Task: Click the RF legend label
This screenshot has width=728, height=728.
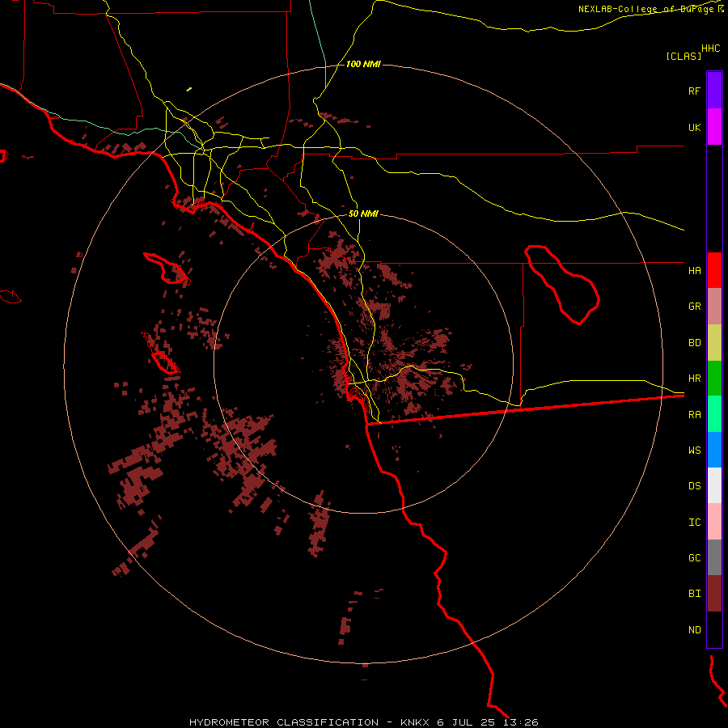Action: (x=694, y=91)
